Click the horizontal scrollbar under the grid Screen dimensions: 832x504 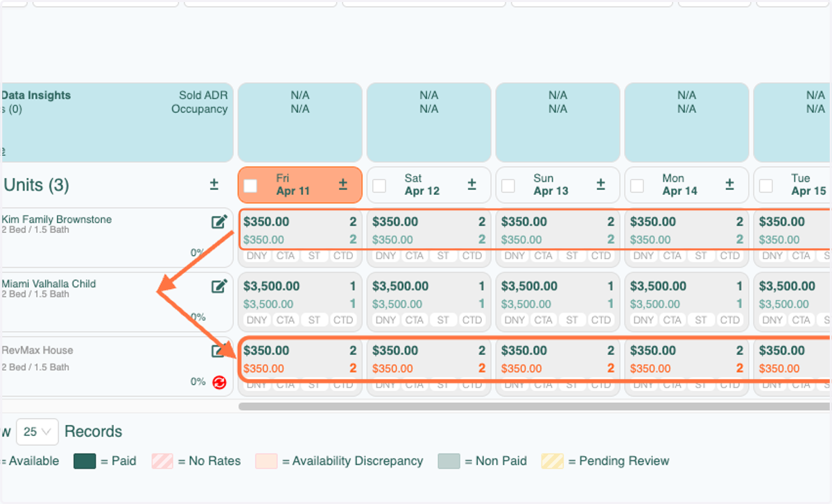(x=534, y=406)
